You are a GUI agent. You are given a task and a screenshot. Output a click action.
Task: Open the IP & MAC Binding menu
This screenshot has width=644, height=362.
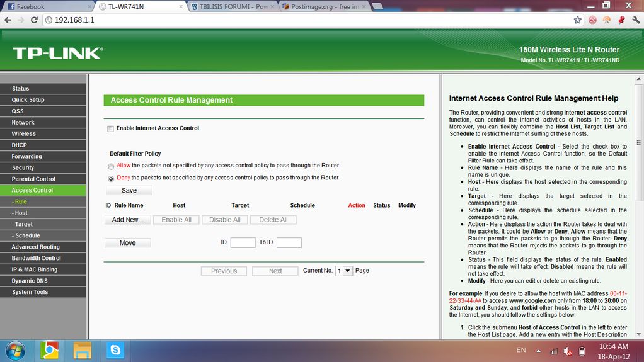tap(43, 269)
